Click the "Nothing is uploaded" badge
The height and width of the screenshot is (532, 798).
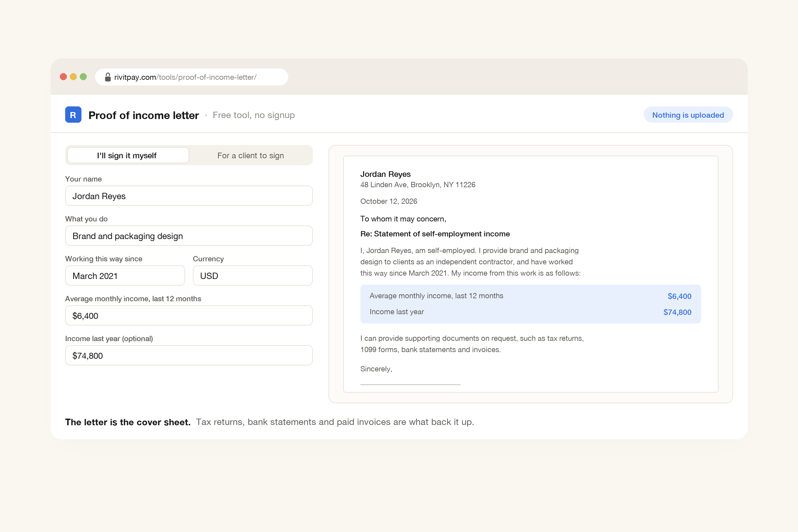tap(688, 115)
